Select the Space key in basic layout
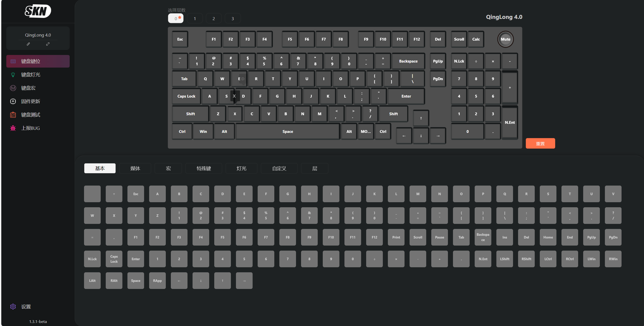The image size is (644, 326). [x=136, y=281]
